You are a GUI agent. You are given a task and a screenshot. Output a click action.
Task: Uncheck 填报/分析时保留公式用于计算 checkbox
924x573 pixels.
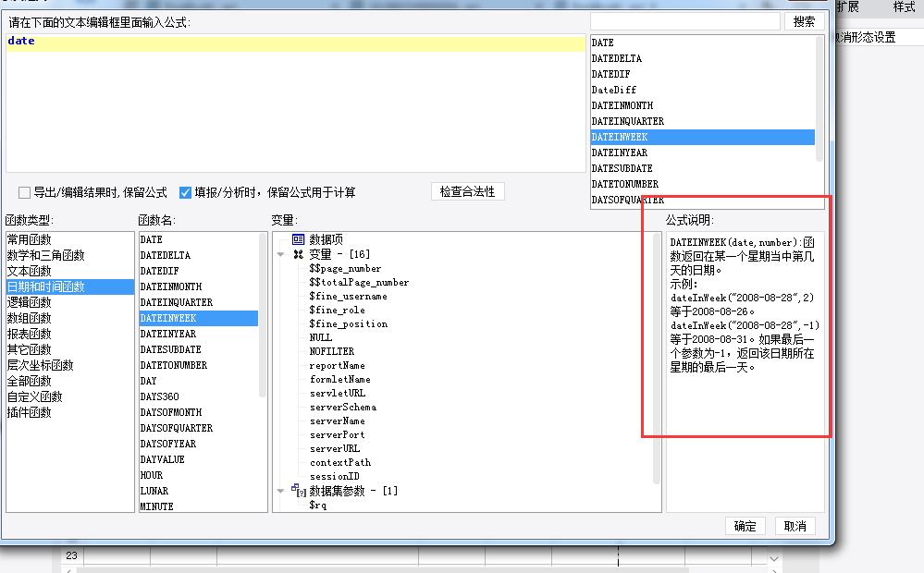[185, 192]
